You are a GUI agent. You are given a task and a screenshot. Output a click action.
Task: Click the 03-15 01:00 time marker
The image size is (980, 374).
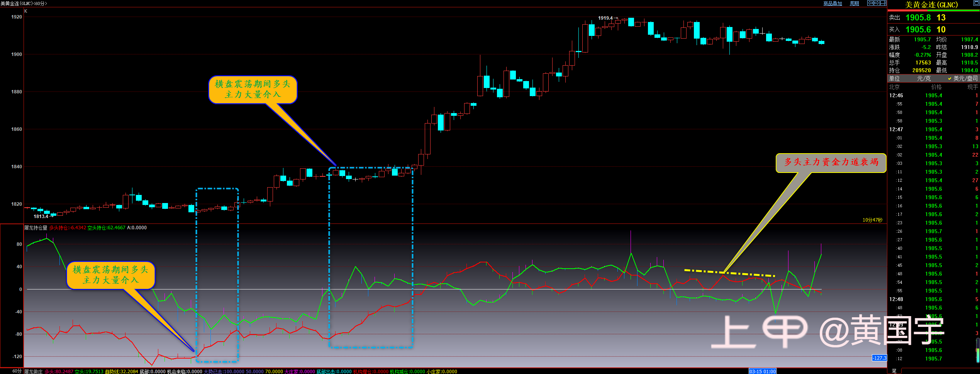pyautogui.click(x=762, y=371)
